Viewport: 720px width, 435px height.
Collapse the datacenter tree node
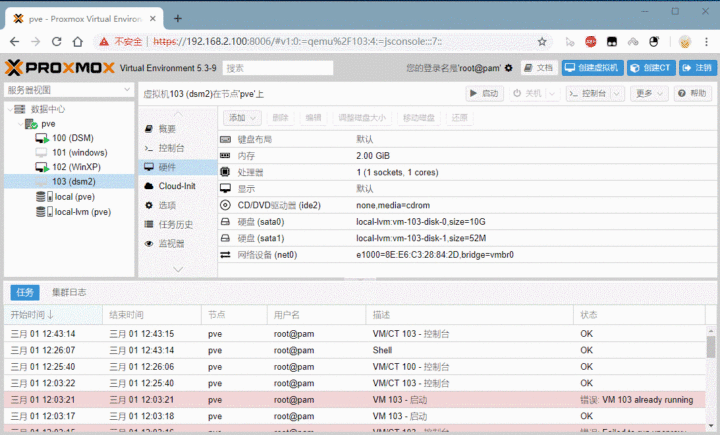pos(10,109)
